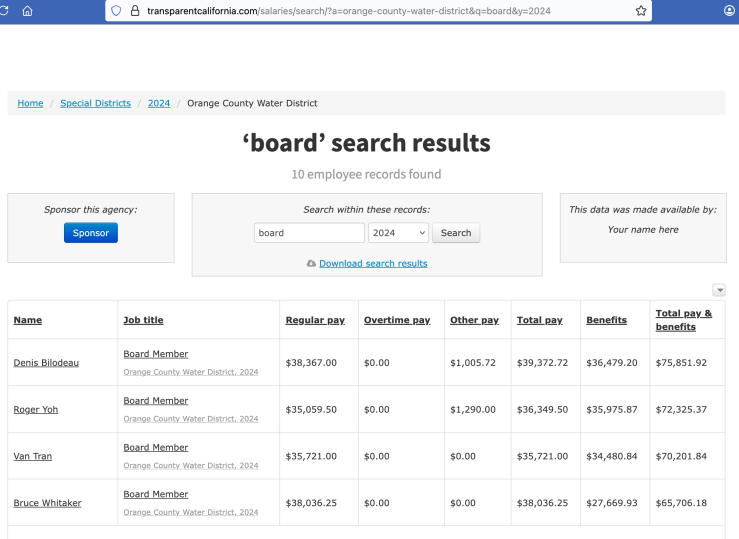Open the browser account profile icon
Image resolution: width=739 pixels, height=539 pixels.
pyautogui.click(x=729, y=11)
